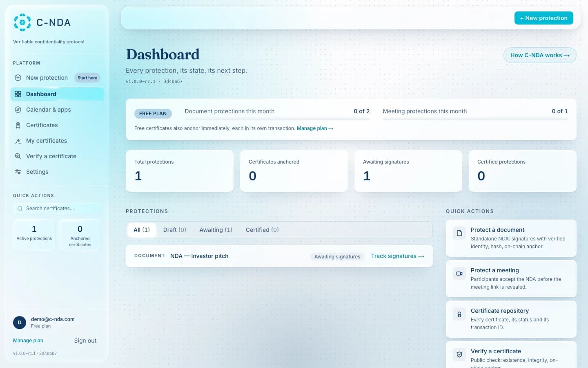Image resolution: width=588 pixels, height=368 pixels.
Task: Click the camera icon on Protect a meeting
Action: point(459,274)
